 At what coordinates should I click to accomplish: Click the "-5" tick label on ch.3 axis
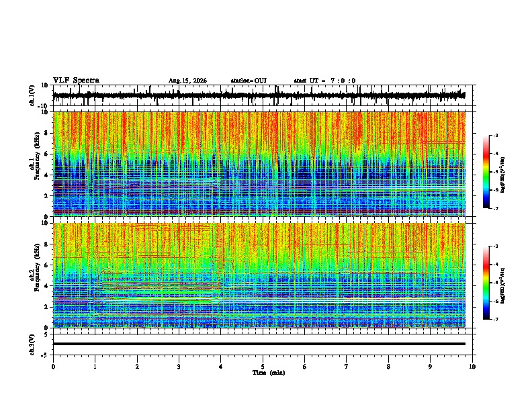click(x=45, y=355)
